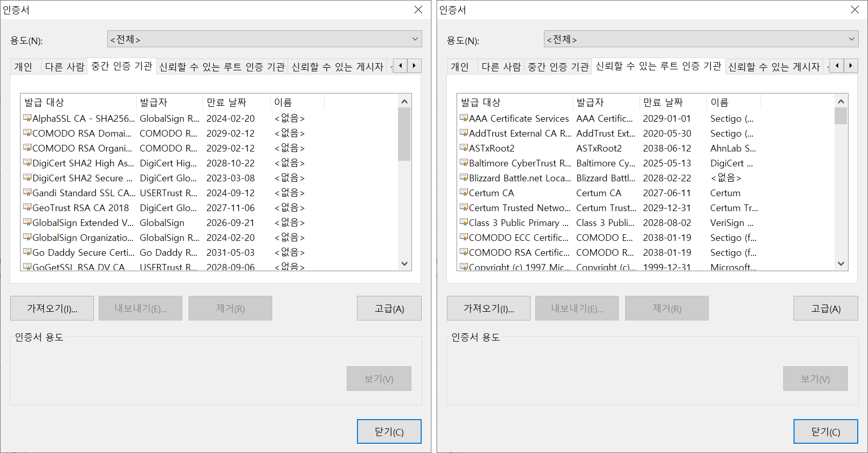Sort by 발급자 column in left window

tap(170, 102)
